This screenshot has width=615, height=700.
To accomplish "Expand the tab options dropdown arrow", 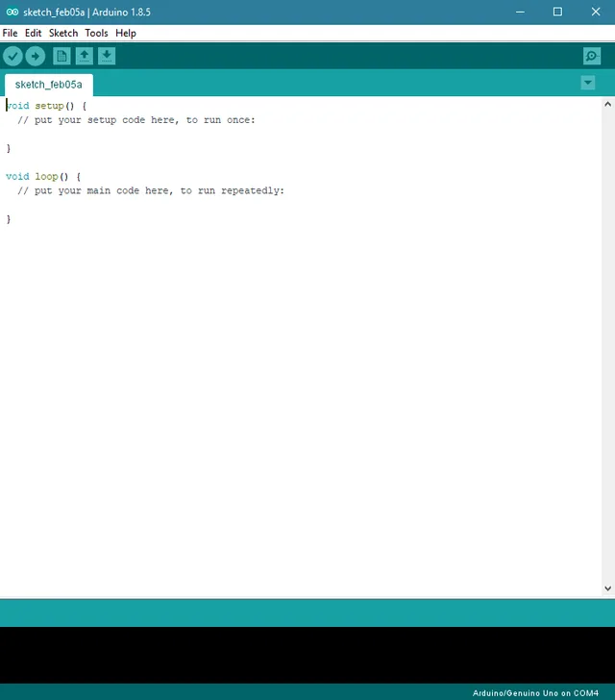I will 588,83.
